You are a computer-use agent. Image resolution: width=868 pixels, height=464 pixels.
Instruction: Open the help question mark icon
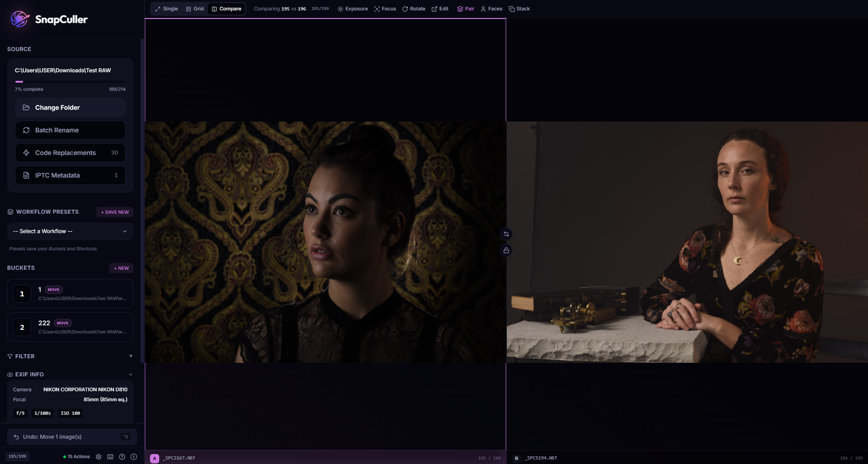pyautogui.click(x=122, y=457)
